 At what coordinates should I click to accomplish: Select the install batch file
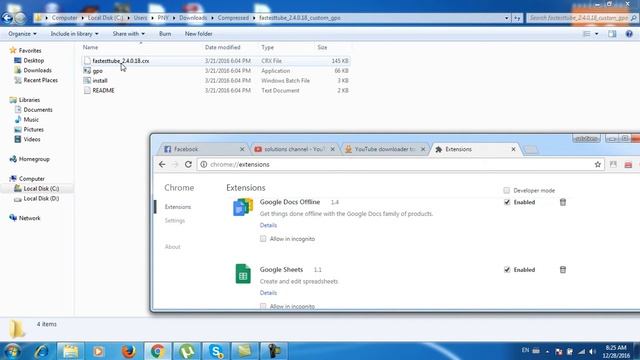coord(100,80)
